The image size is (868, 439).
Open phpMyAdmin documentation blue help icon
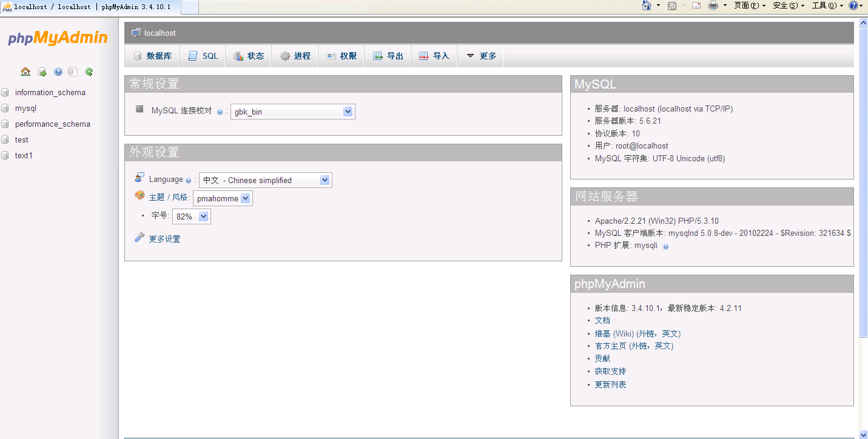[x=58, y=72]
